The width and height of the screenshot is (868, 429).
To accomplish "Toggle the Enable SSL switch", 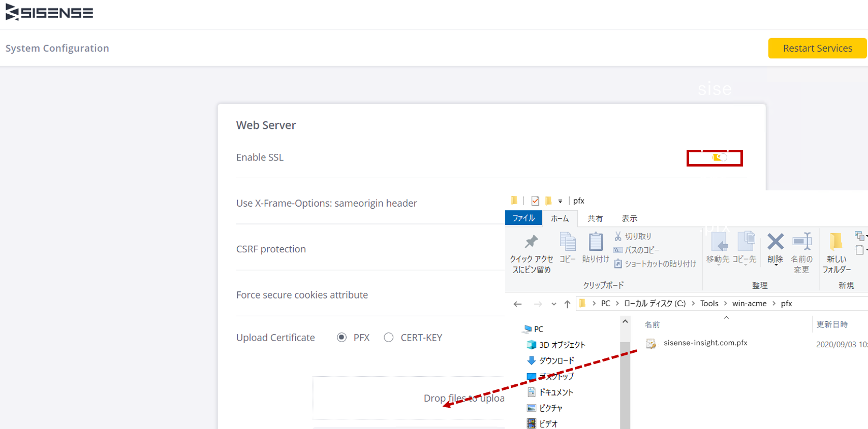I will click(x=719, y=157).
